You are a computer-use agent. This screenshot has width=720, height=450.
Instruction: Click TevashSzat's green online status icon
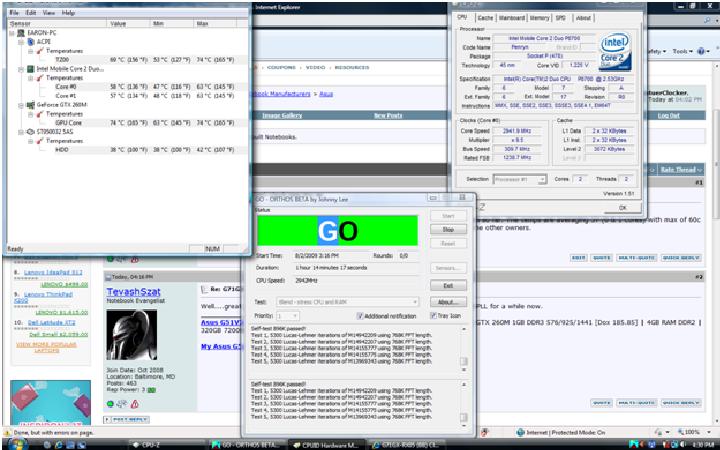[110, 404]
